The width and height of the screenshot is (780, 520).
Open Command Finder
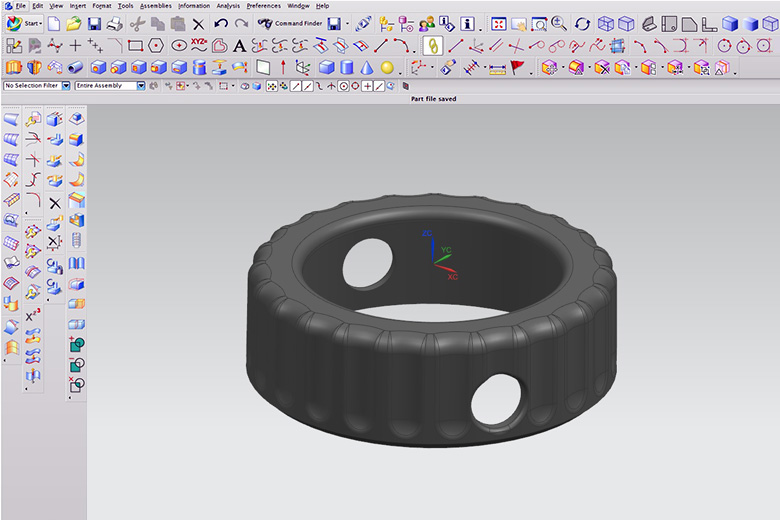[x=290, y=23]
